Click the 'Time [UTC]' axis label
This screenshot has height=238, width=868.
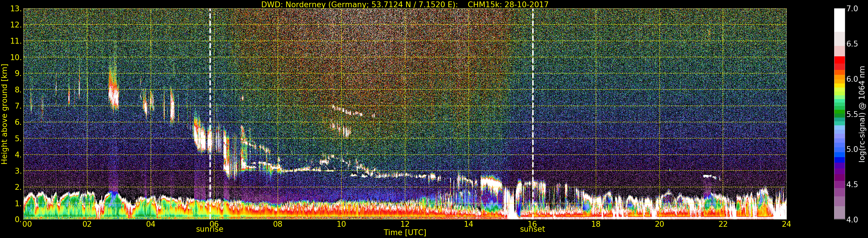pos(405,232)
